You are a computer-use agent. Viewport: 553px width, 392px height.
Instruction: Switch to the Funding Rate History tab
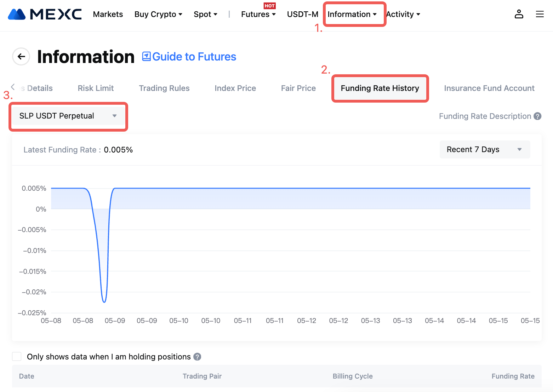[380, 88]
